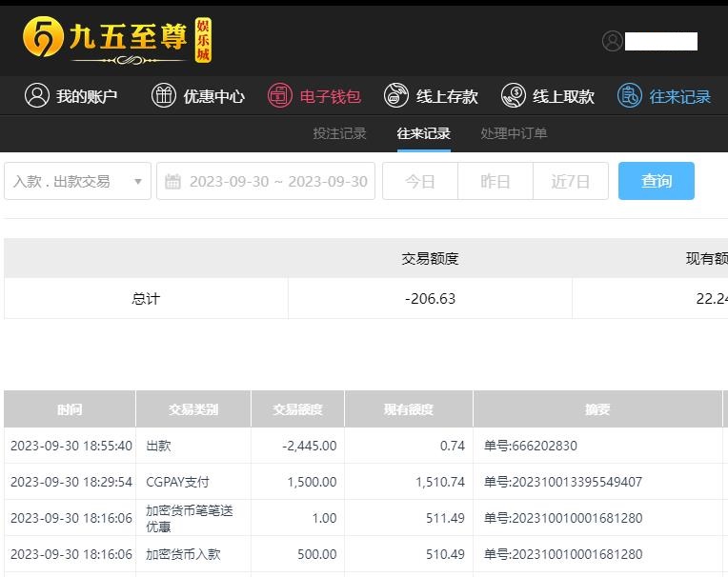Click the 交易额度 table column header
This screenshot has width=728, height=577.
point(297,408)
